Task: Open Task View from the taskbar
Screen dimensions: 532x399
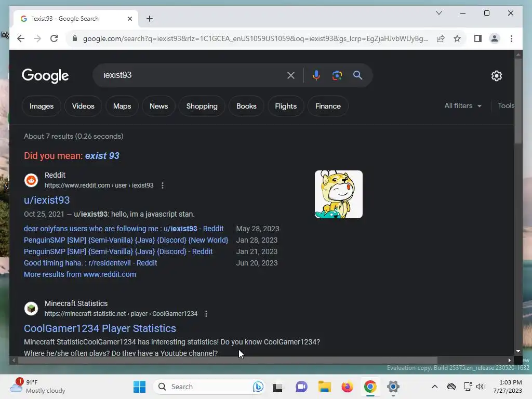Action: 277,387
